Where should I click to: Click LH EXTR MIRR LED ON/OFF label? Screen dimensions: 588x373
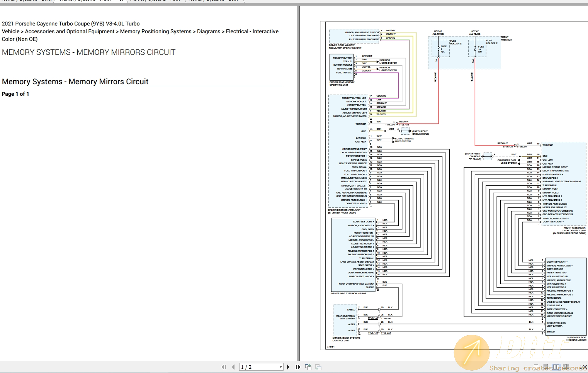point(364,36)
